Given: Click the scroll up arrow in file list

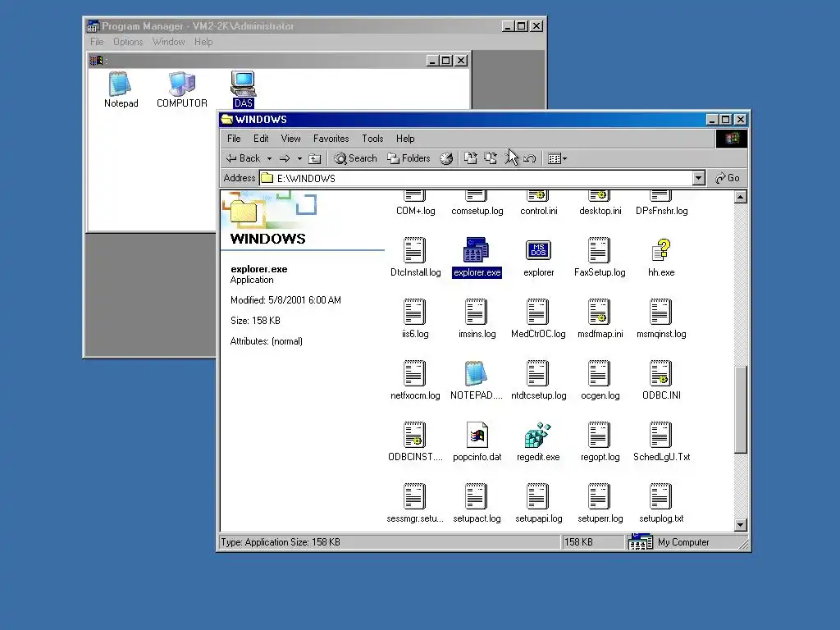Looking at the screenshot, I should click(741, 197).
